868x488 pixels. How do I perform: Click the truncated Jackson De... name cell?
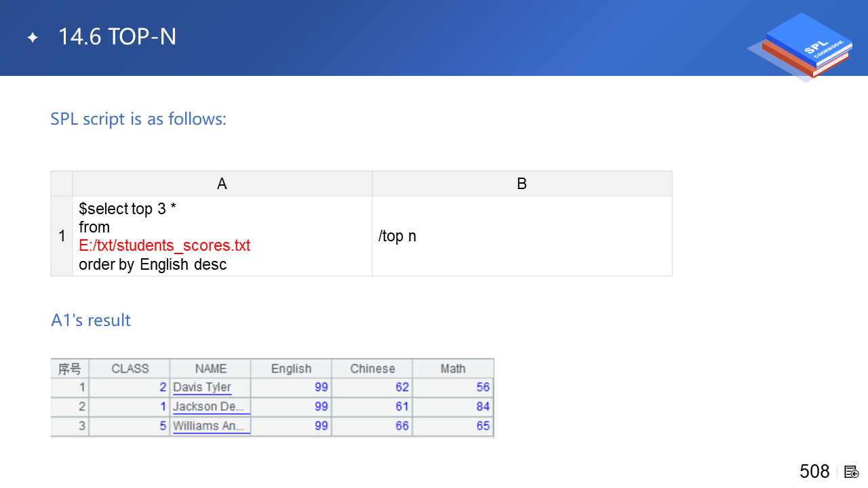click(209, 407)
